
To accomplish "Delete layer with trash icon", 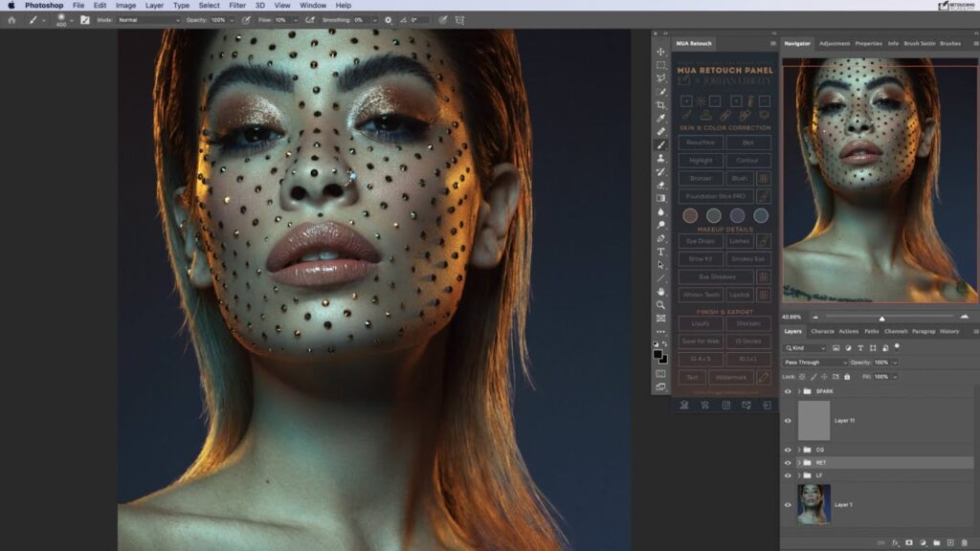I will 965,543.
